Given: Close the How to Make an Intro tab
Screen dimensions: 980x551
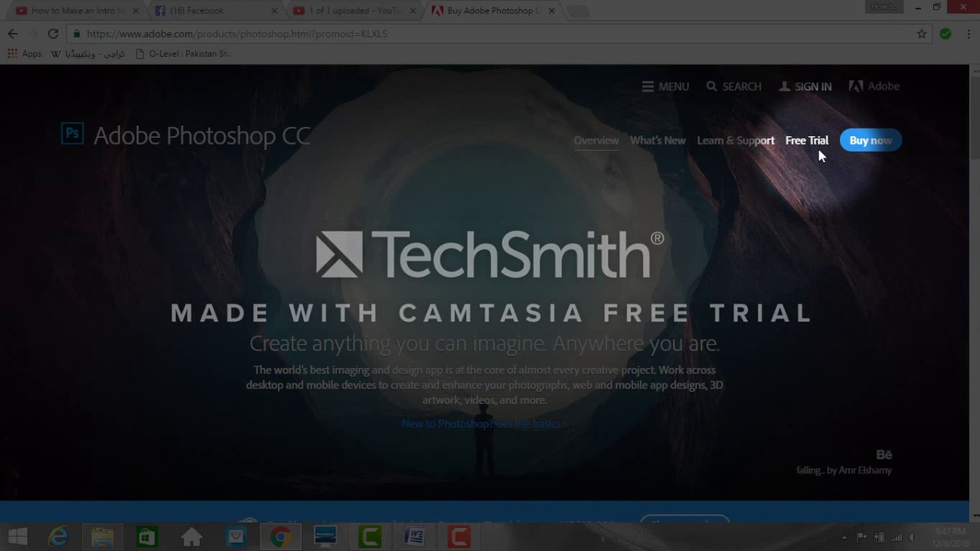Looking at the screenshot, I should click(136, 11).
